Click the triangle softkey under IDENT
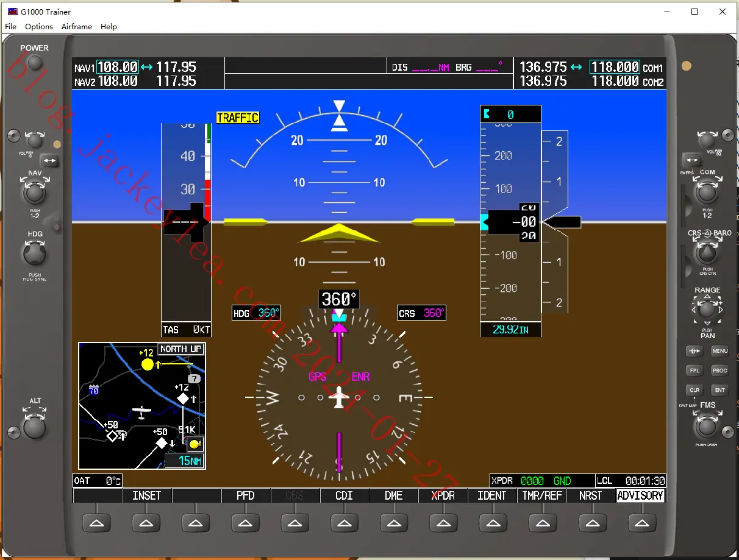This screenshot has height=560, width=739. pos(493,523)
